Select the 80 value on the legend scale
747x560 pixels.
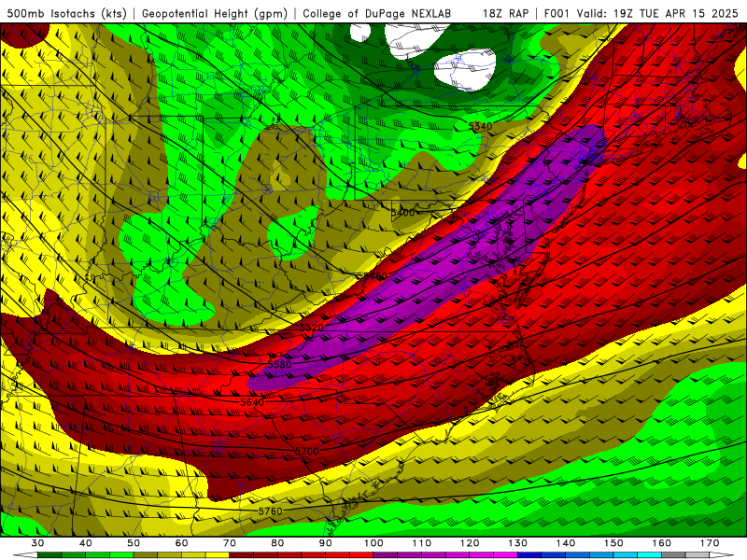point(277,543)
